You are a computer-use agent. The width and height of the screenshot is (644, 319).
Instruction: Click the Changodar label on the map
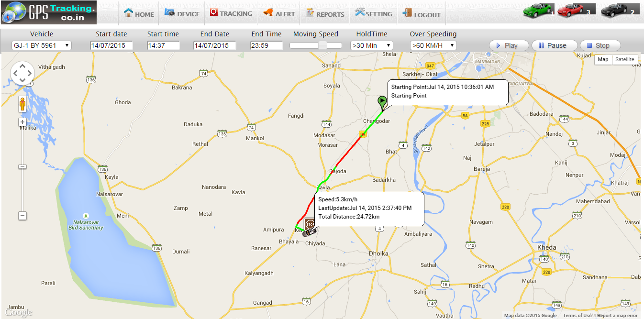pos(377,121)
